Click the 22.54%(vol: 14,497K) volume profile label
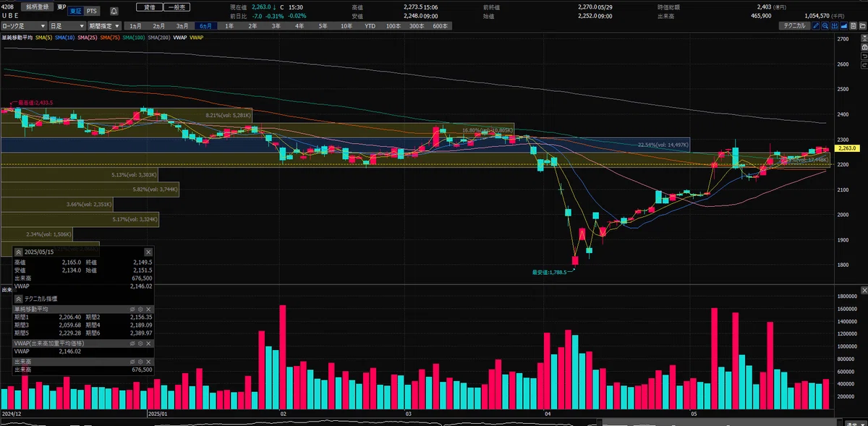Screen dimensions: 868x426 663,145
